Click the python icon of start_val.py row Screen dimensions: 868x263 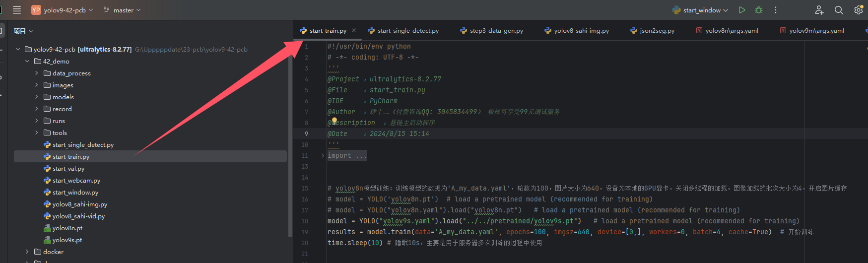(x=47, y=168)
